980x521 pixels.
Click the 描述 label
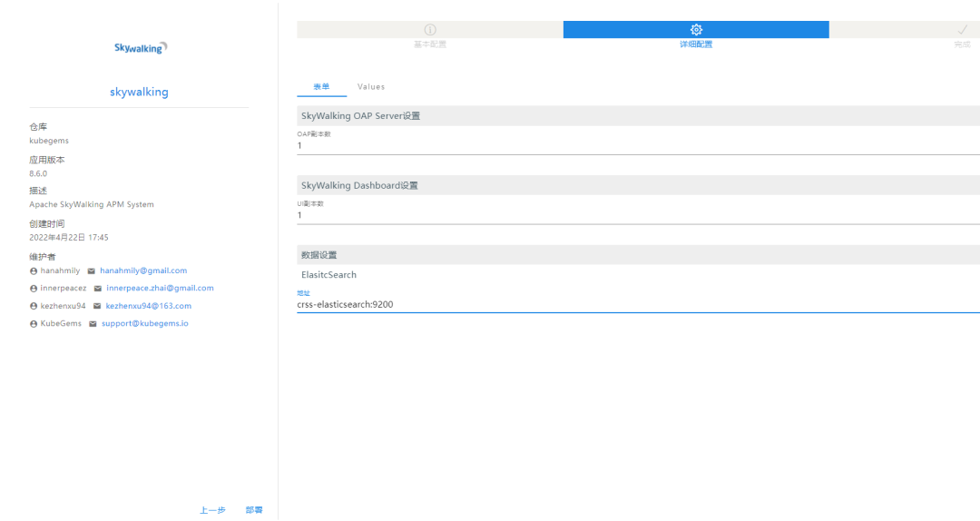pyautogui.click(x=38, y=191)
